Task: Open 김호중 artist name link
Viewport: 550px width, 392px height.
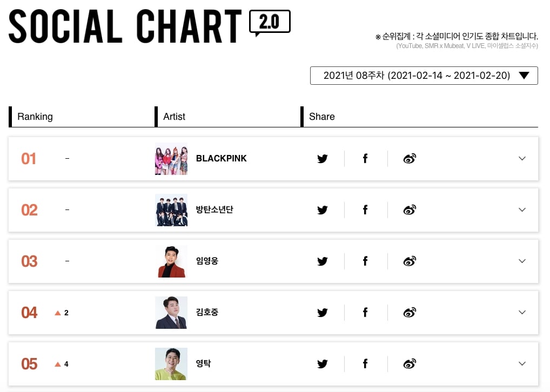Action: point(207,312)
